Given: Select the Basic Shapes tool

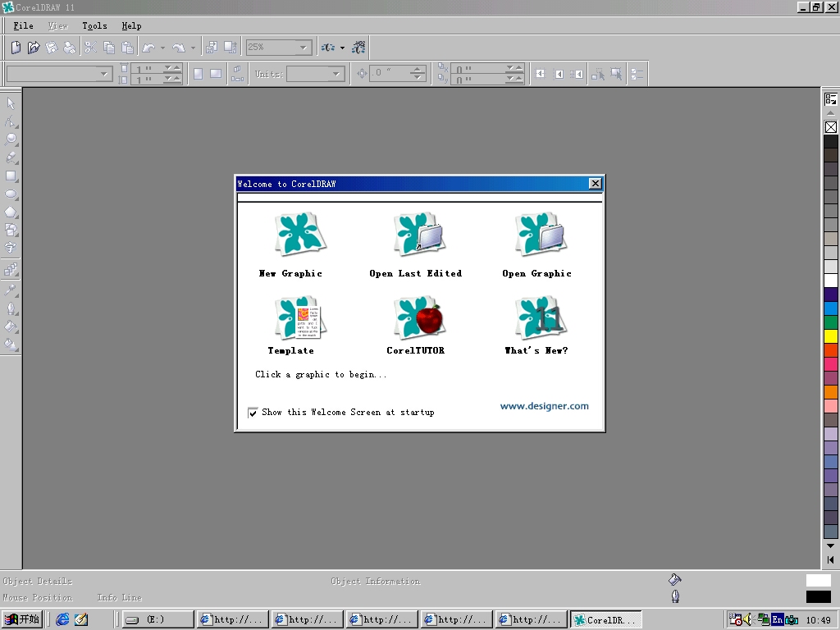Looking at the screenshot, I should [x=11, y=230].
